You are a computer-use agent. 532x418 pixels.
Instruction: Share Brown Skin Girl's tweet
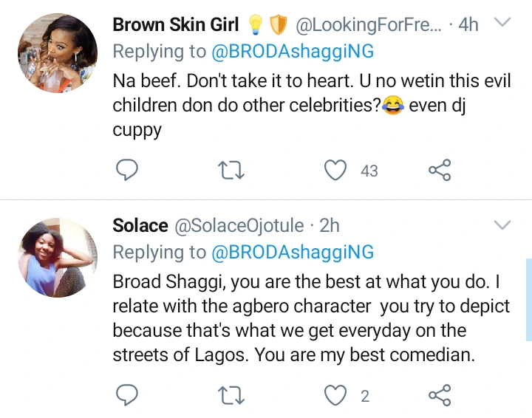pos(440,171)
